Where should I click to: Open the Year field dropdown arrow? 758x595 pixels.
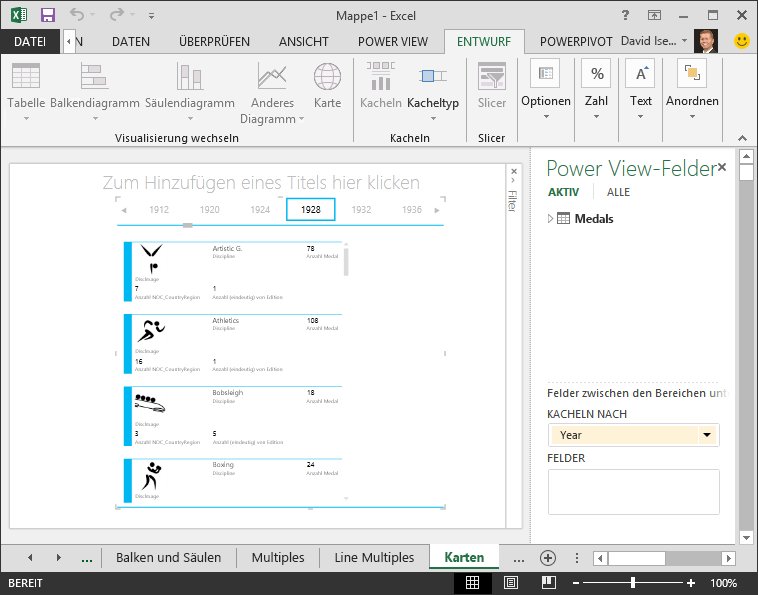coord(707,435)
